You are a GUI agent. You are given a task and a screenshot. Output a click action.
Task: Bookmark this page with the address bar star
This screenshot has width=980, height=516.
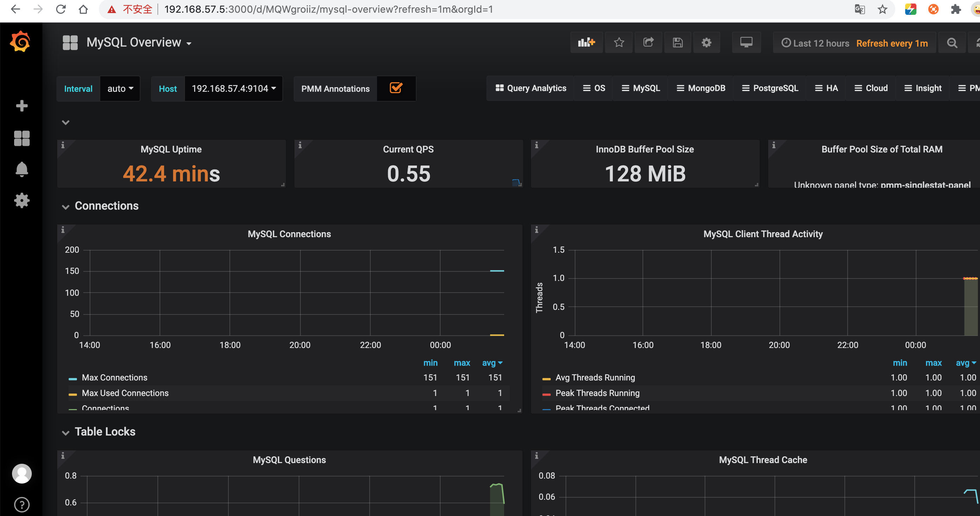point(882,9)
